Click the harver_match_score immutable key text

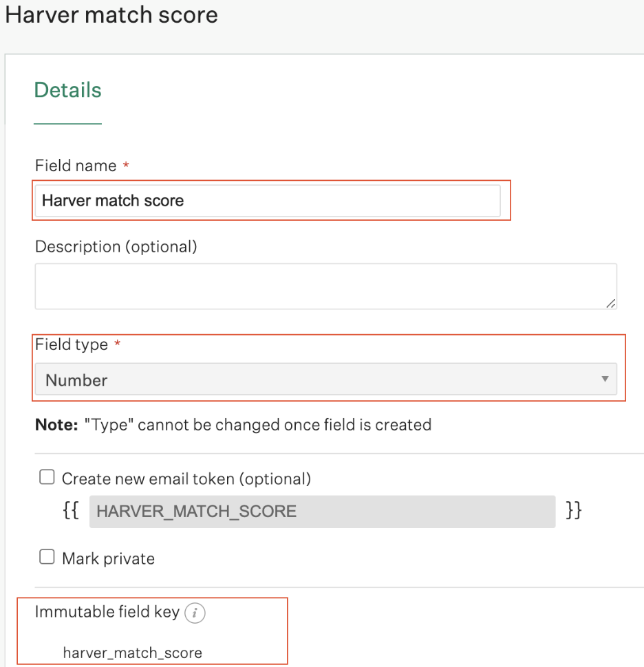(132, 653)
